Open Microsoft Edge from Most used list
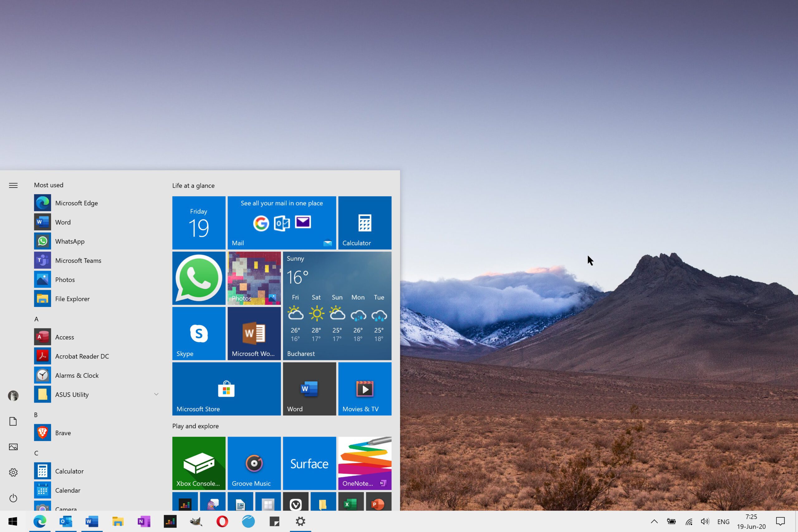 [97, 203]
